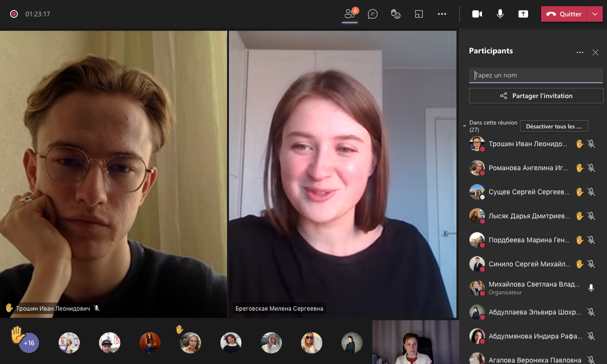Open the more actions ellipsis in toolbar

click(x=442, y=14)
